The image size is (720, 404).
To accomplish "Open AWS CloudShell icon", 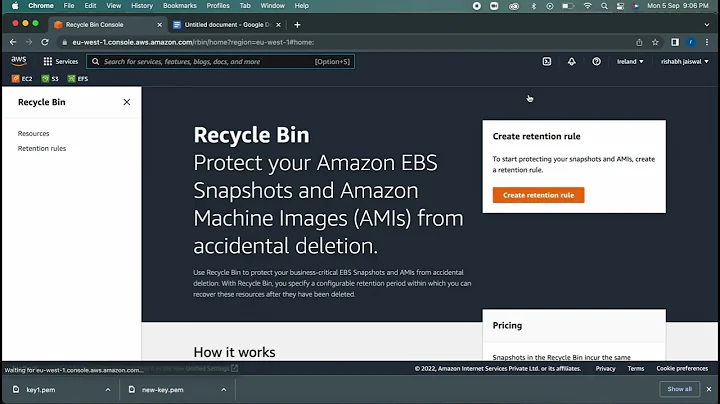I will tap(546, 62).
